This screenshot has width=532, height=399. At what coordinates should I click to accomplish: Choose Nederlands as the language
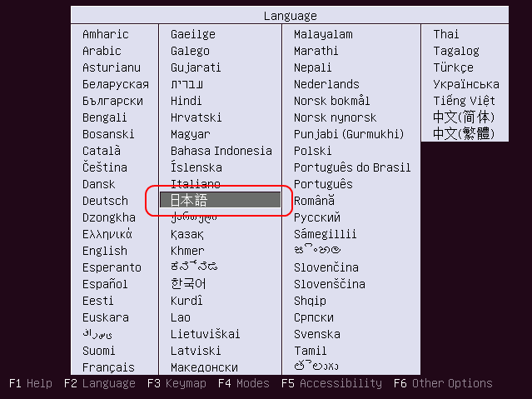(326, 84)
